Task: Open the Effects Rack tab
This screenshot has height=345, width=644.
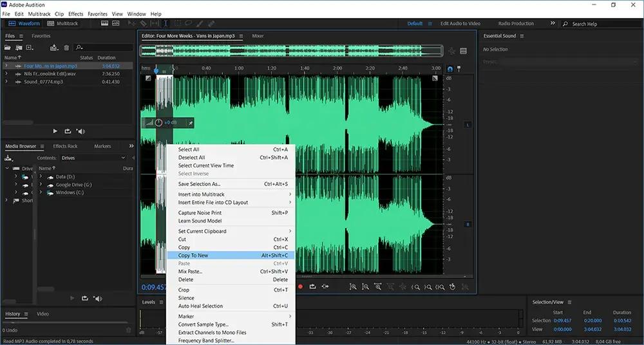Action: tap(65, 146)
